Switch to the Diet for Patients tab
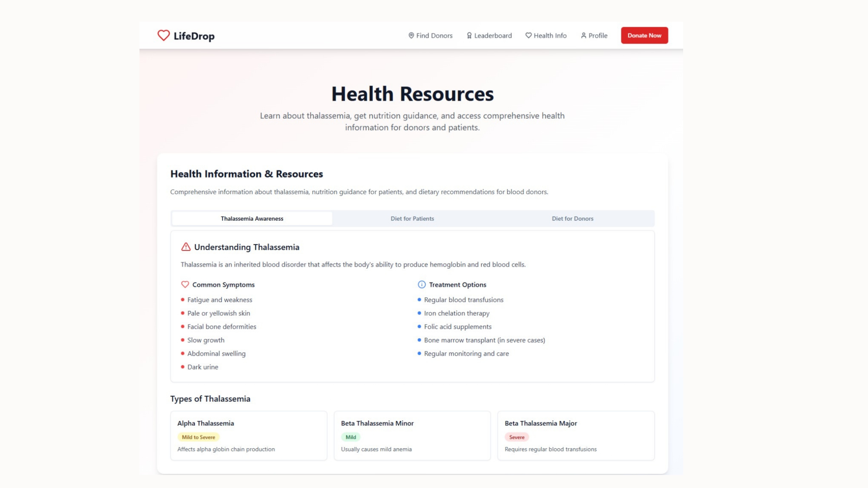The width and height of the screenshot is (868, 488). [x=412, y=219]
